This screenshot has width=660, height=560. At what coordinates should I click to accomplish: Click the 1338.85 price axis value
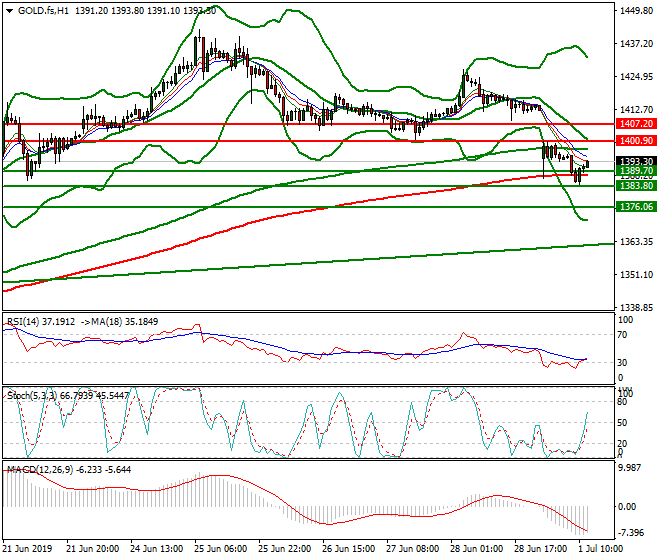(x=636, y=307)
